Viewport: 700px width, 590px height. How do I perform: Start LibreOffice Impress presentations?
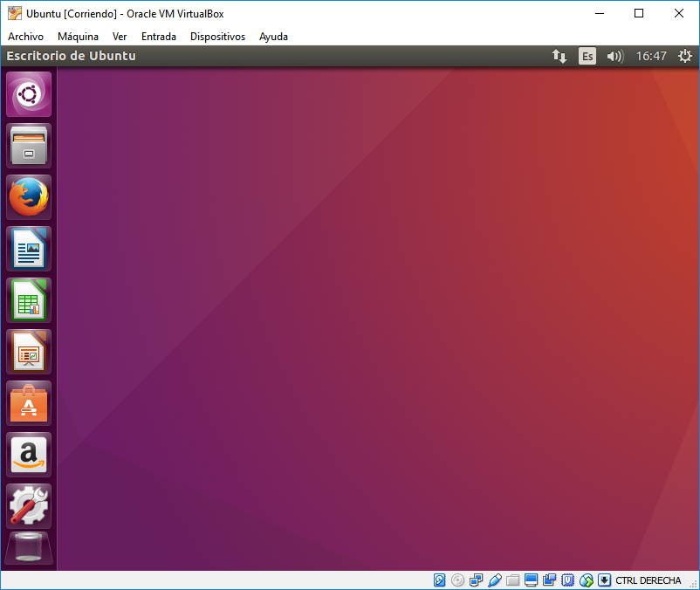pyautogui.click(x=28, y=352)
